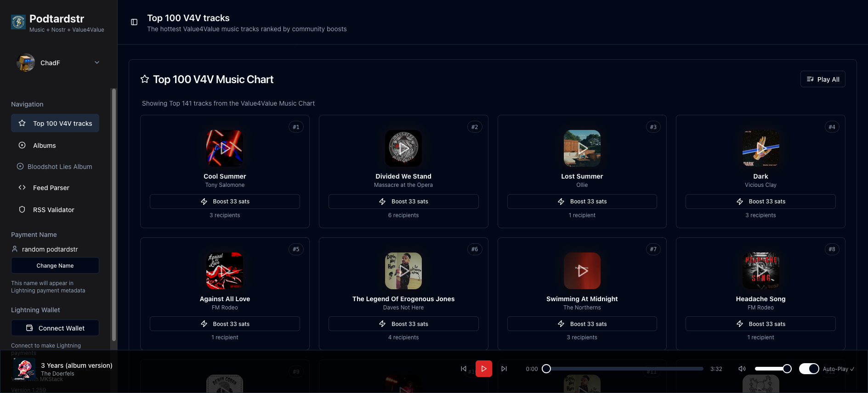This screenshot has width=868, height=393.
Task: Click the Vicious Clay artist name
Action: [760, 185]
